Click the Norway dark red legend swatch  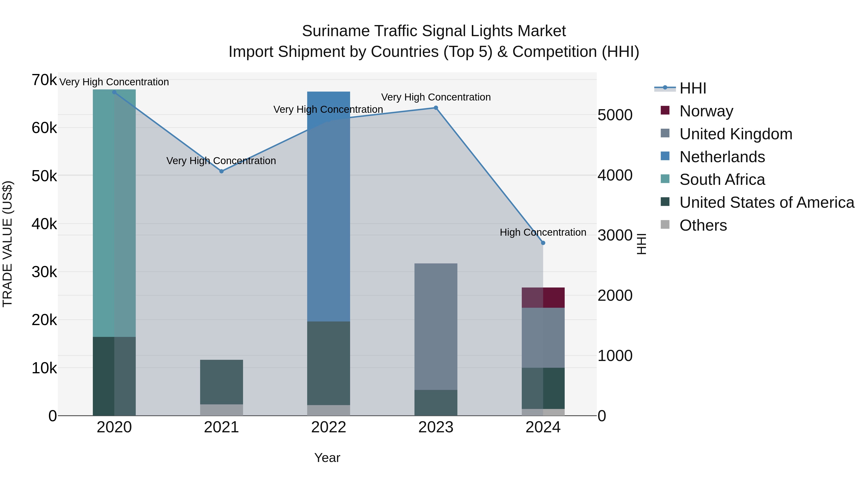click(665, 110)
